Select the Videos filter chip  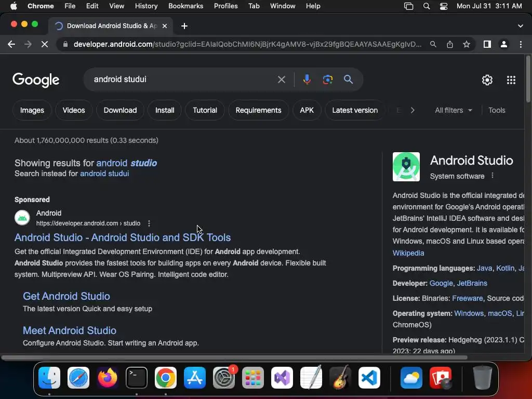click(x=74, y=110)
